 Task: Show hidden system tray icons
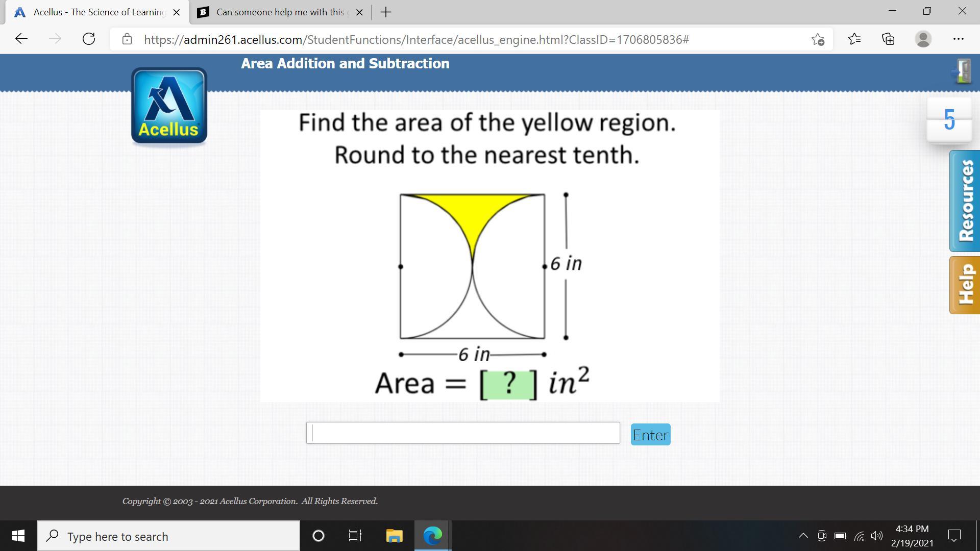point(803,536)
